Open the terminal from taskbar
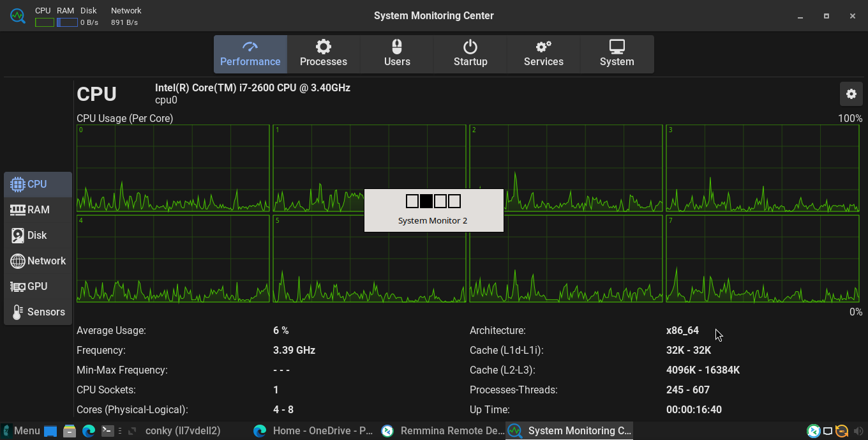This screenshot has height=440, width=868. [x=108, y=431]
